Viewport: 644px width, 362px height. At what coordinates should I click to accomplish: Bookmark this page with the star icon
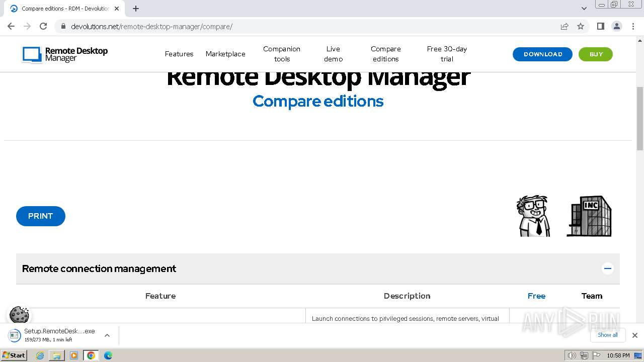[x=581, y=26]
